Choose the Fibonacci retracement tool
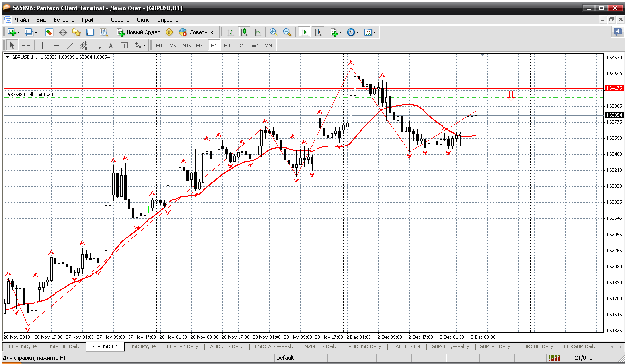The width and height of the screenshot is (627, 364). pos(97,45)
